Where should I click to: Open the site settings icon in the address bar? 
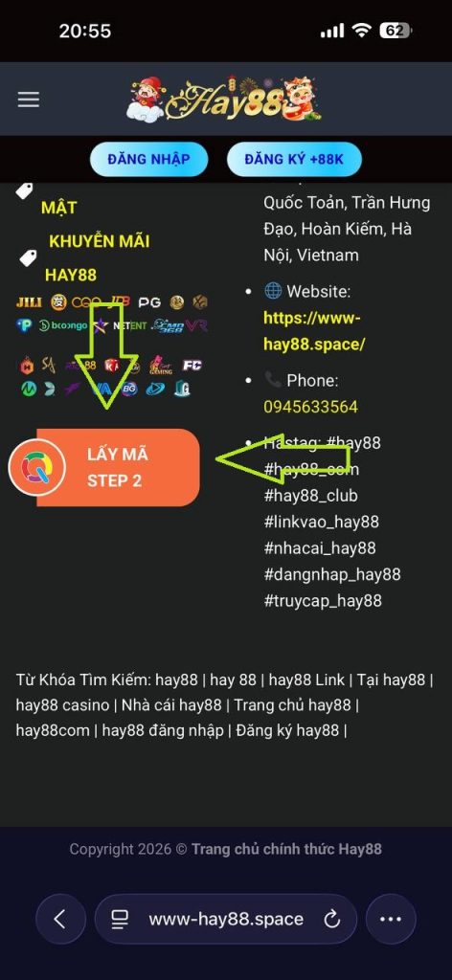tap(120, 919)
